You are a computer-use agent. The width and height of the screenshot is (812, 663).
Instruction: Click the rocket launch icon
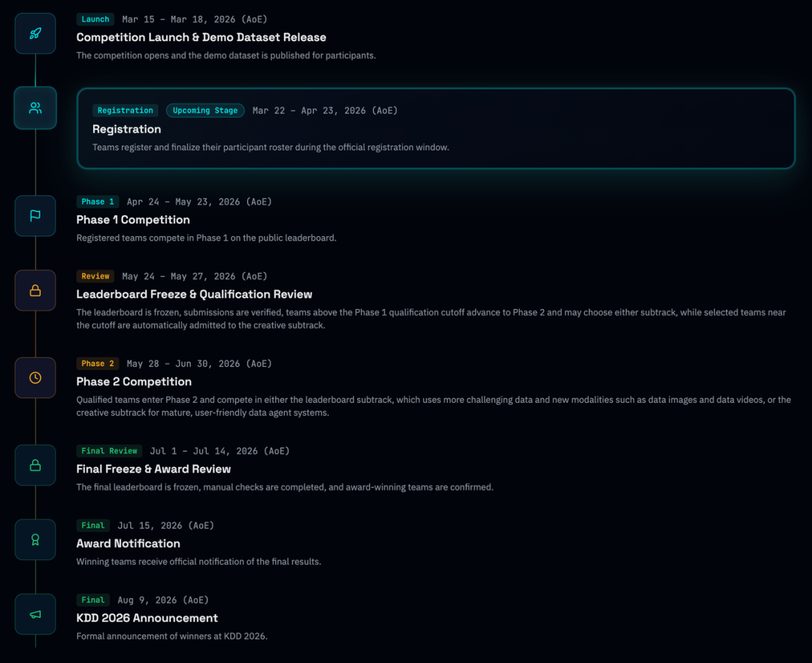click(35, 34)
